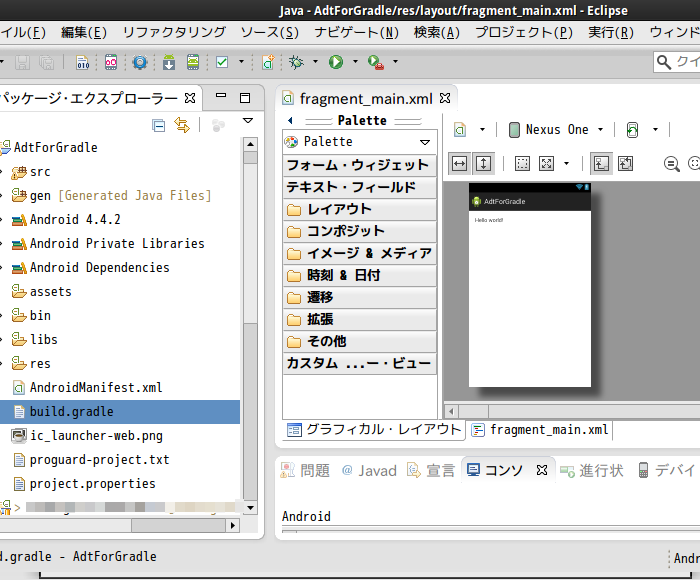Screen dimensions: 700x580
Task: Click Package Explorer horizontal scrollbar right arrow
Action: 232,526
